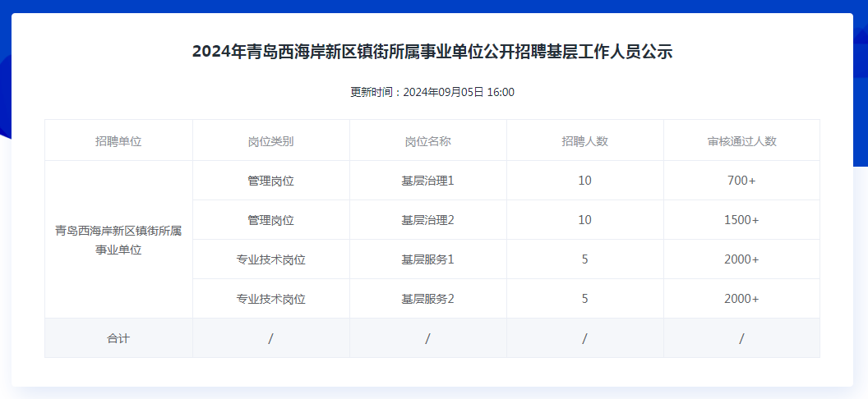Click the 基层治理2 position name cell
This screenshot has height=399, width=868.
click(428, 220)
